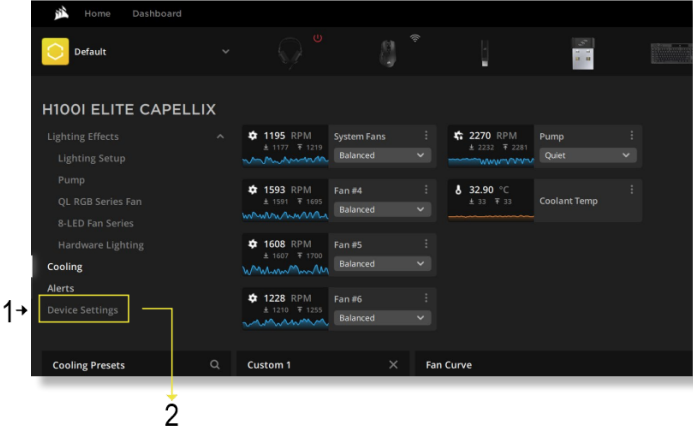Open Lighting Setup in sidebar
This screenshot has width=693, height=429.
(x=91, y=158)
